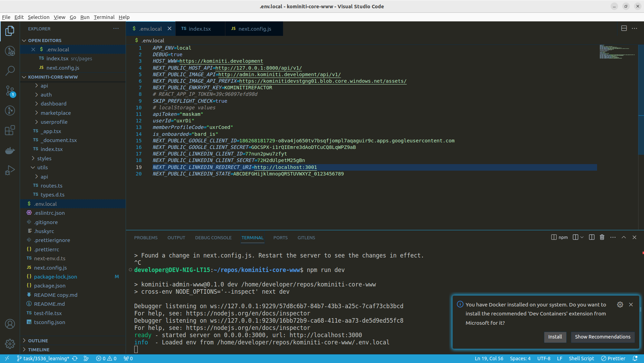Open the Extensions view
644x363 pixels.
click(x=10, y=130)
